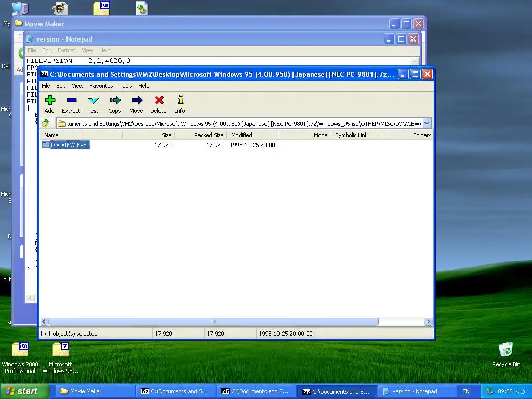This screenshot has height=399, width=532.
Task: Open the address path dropdown arrow
Action: (x=427, y=124)
